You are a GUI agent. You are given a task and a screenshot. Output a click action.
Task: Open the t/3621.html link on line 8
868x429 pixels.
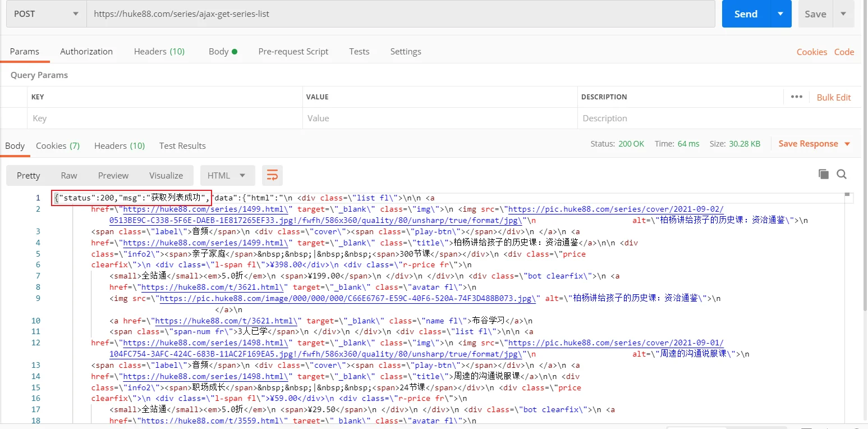point(214,287)
